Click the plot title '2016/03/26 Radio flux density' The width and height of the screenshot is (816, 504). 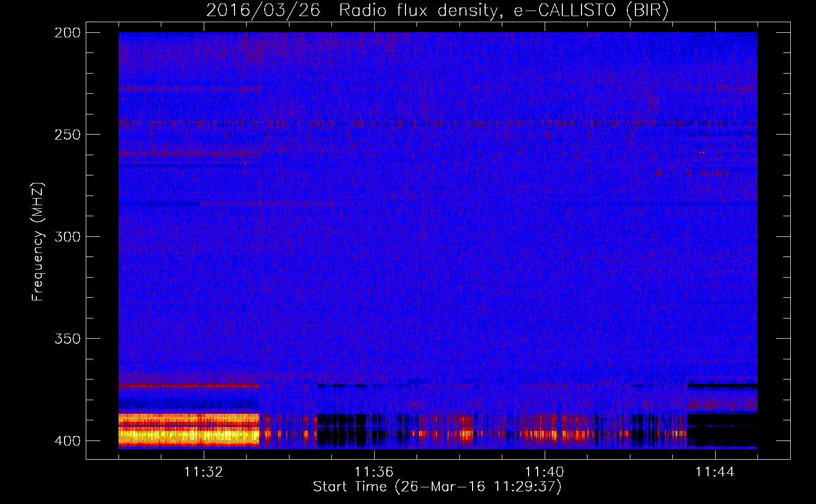[437, 11]
